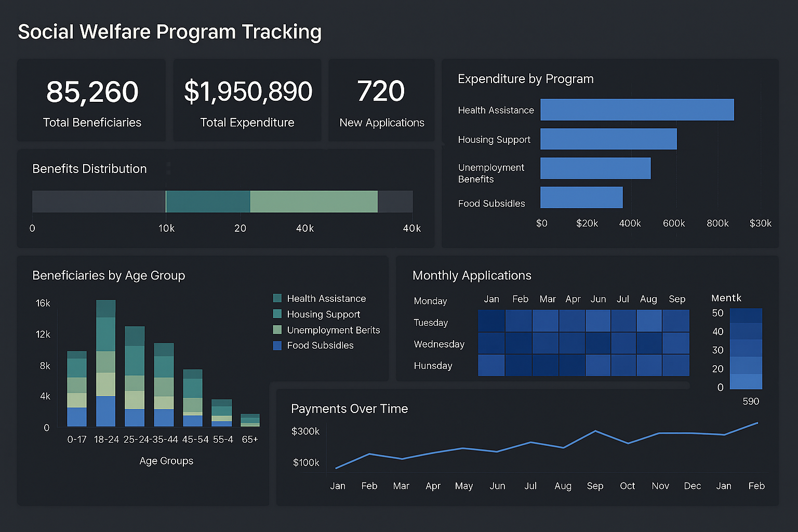The width and height of the screenshot is (798, 532).
Task: Select the Unemployment Benefits legend square
Action: pos(277,330)
